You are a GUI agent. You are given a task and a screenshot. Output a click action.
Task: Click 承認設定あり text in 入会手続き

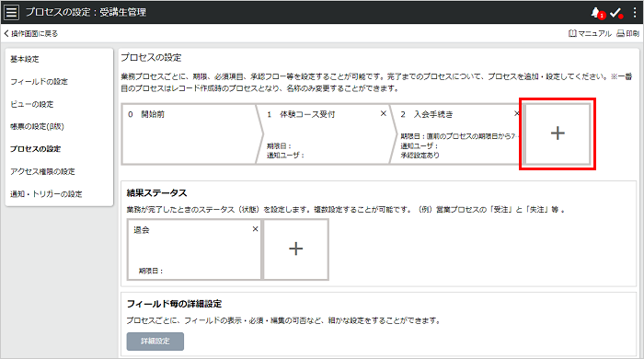click(x=420, y=156)
